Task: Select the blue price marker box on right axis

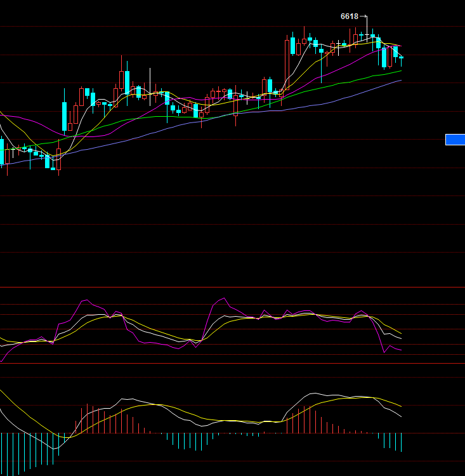Action: coord(455,140)
